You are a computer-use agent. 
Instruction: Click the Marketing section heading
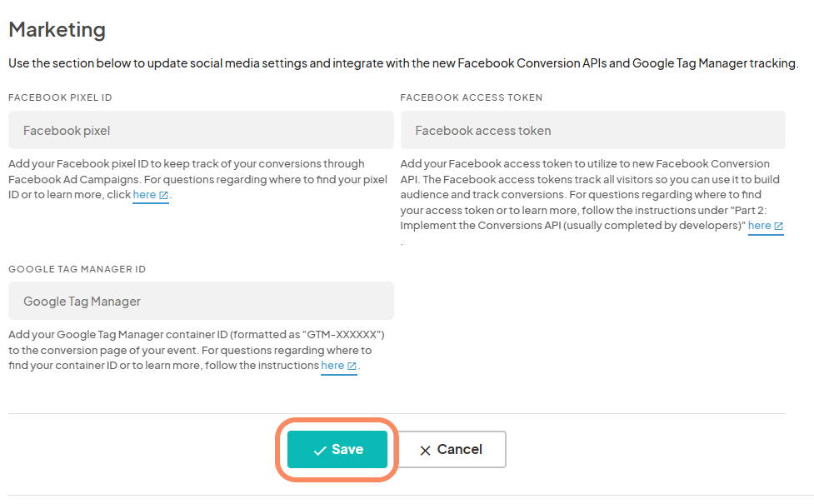(x=57, y=30)
